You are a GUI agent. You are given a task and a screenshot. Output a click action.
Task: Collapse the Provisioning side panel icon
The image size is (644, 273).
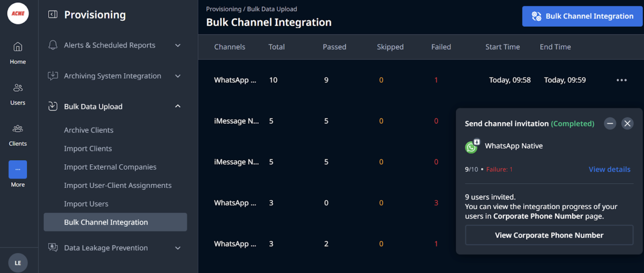[53, 14]
